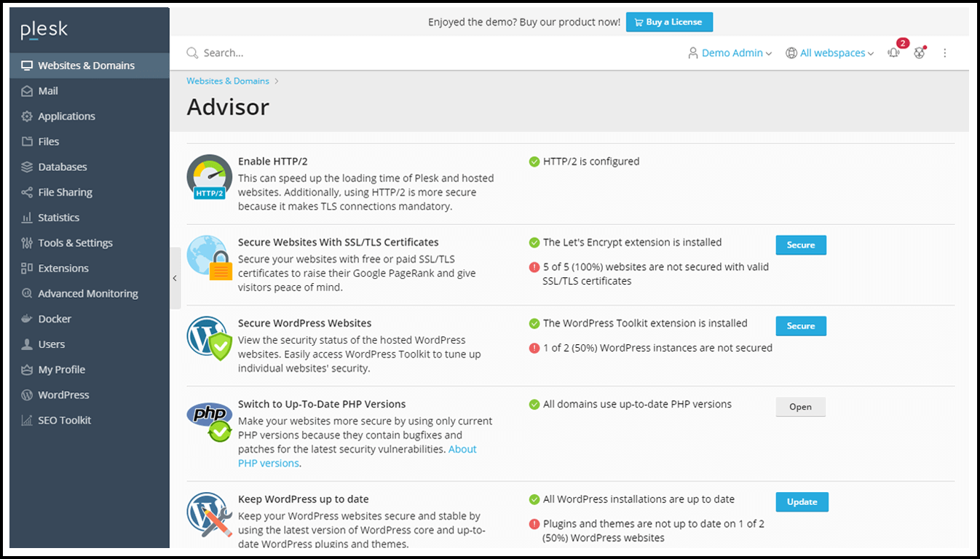Screen dimensions: 980x559
Task: Open the three-dot more options menu
Action: pos(945,52)
